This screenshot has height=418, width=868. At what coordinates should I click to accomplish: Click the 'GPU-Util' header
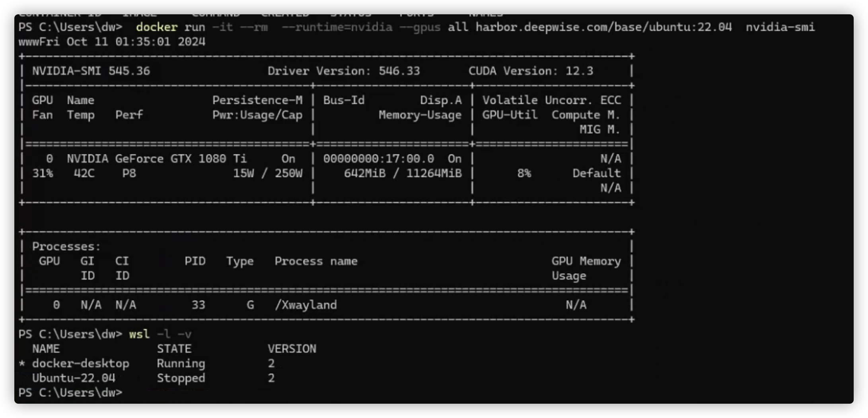coord(510,115)
